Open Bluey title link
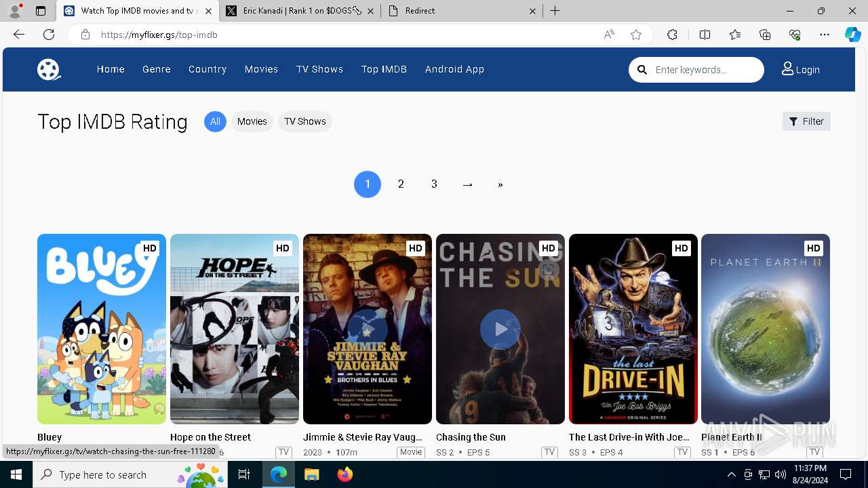The height and width of the screenshot is (488, 868). [50, 437]
